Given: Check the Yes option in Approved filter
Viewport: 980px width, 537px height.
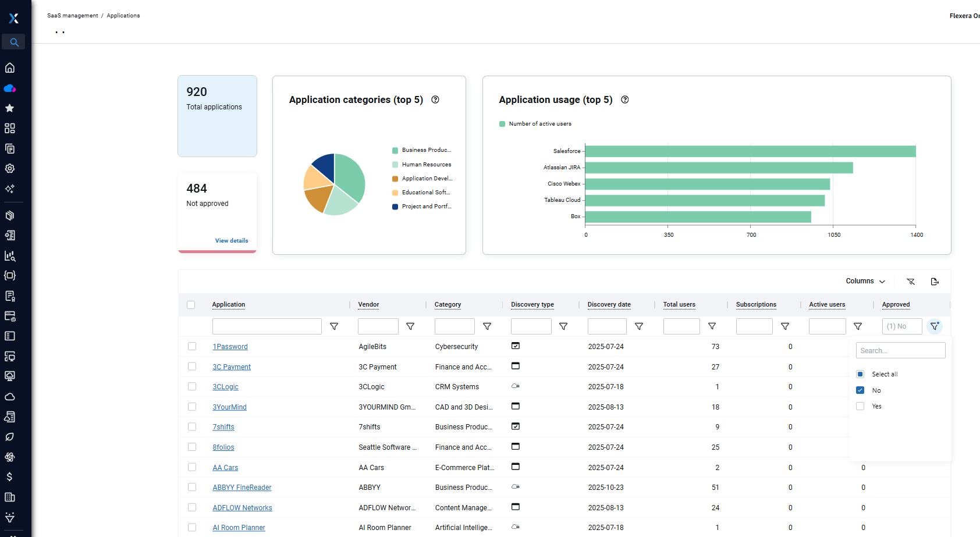Looking at the screenshot, I should click(x=860, y=406).
